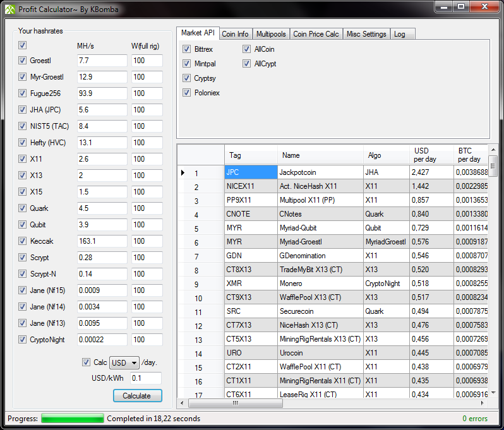Click the USD/kWh input field
This screenshot has width=504, height=430.
click(x=146, y=378)
